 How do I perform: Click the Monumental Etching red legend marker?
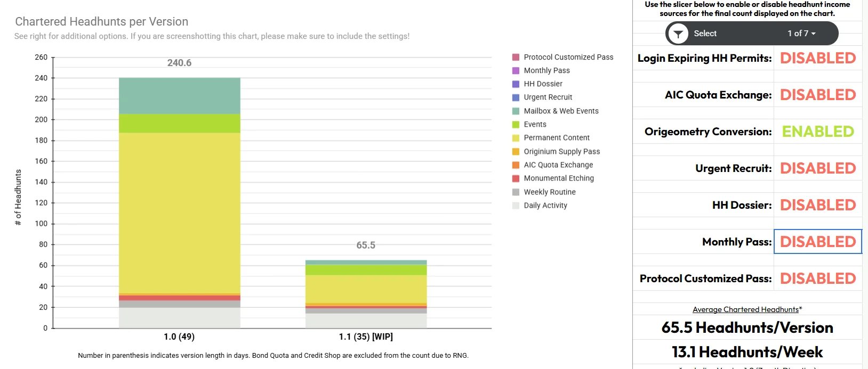click(516, 178)
